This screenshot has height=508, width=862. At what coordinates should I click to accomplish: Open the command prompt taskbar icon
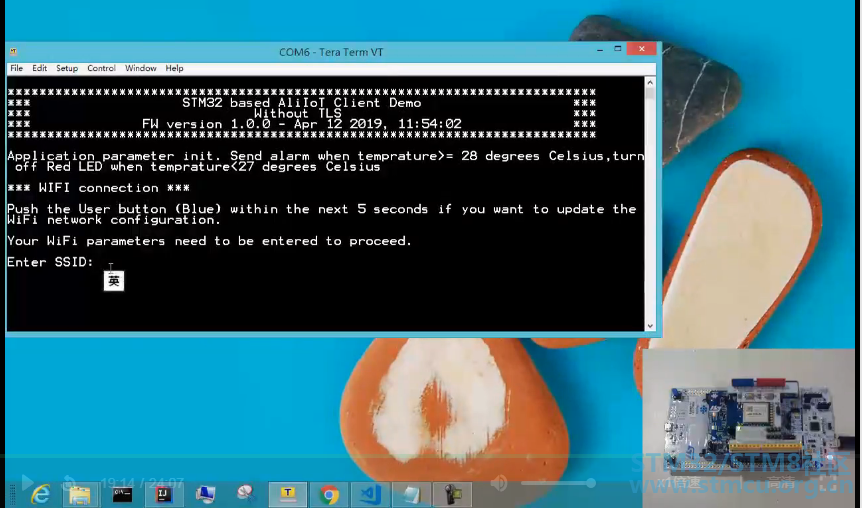click(122, 495)
